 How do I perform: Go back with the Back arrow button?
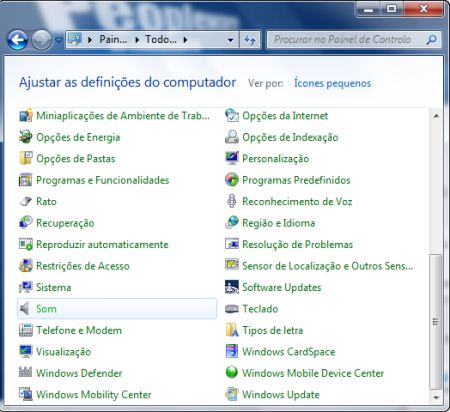(x=17, y=40)
